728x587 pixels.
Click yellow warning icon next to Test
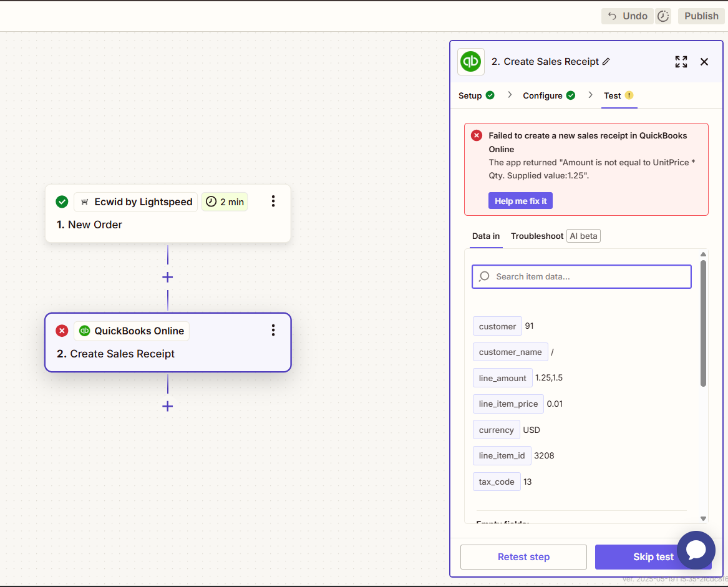(629, 95)
